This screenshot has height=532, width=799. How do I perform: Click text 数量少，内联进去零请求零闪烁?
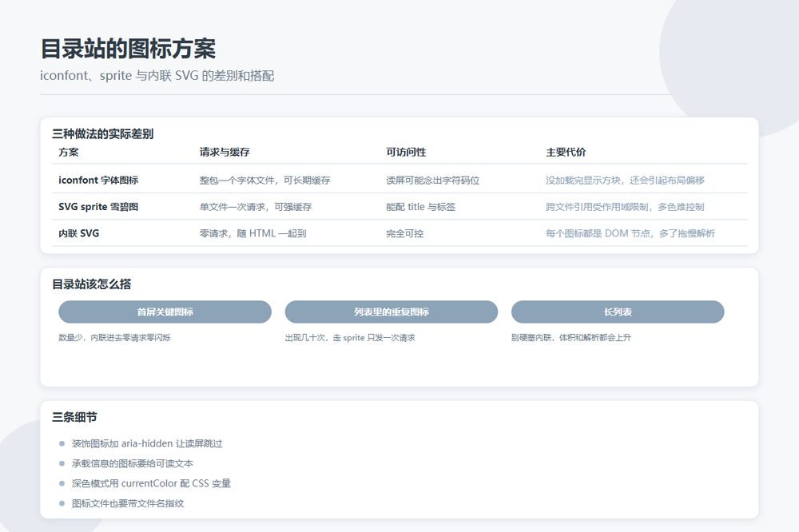[x=114, y=337]
